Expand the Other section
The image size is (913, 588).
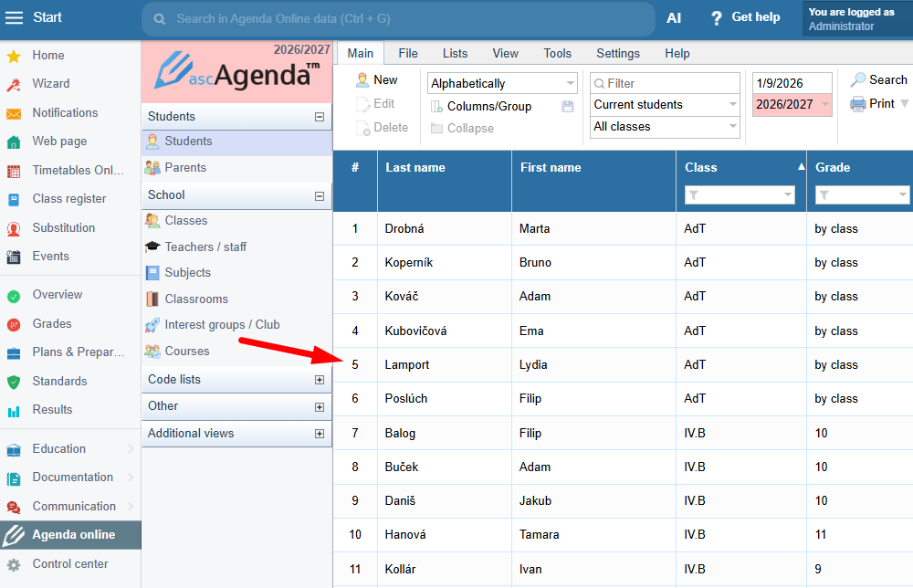319,407
